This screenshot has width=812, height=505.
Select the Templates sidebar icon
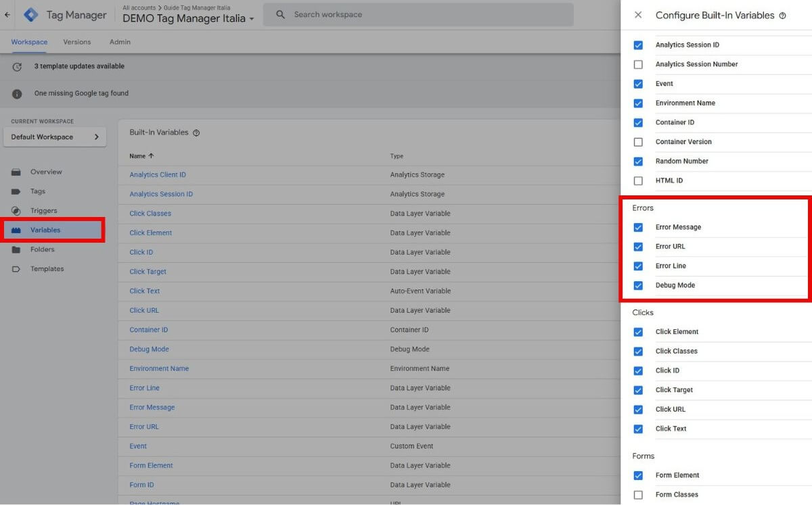click(16, 268)
